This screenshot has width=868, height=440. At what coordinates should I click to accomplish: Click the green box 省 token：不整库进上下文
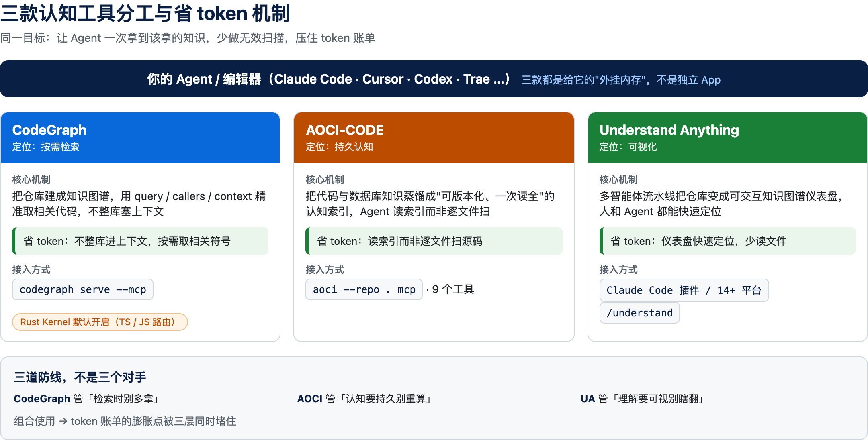tap(140, 241)
